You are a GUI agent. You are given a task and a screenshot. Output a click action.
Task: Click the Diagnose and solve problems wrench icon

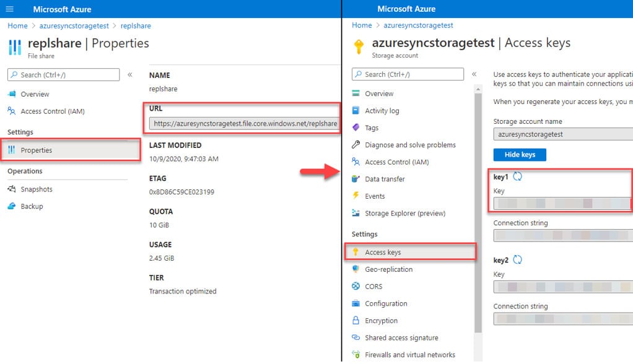tap(356, 144)
